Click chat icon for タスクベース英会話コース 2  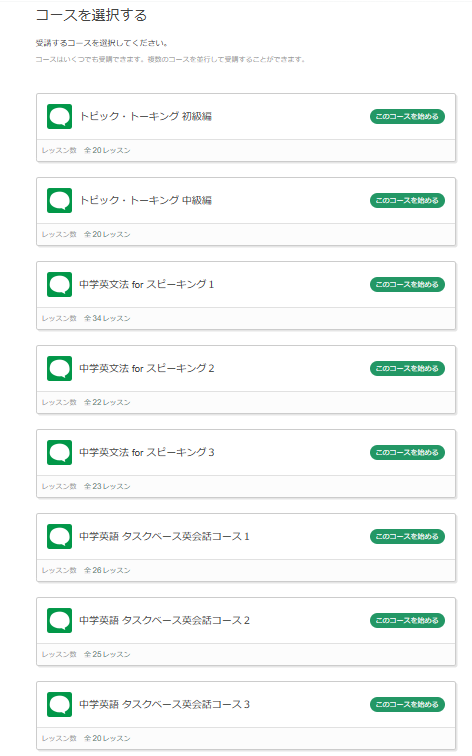click(x=59, y=621)
